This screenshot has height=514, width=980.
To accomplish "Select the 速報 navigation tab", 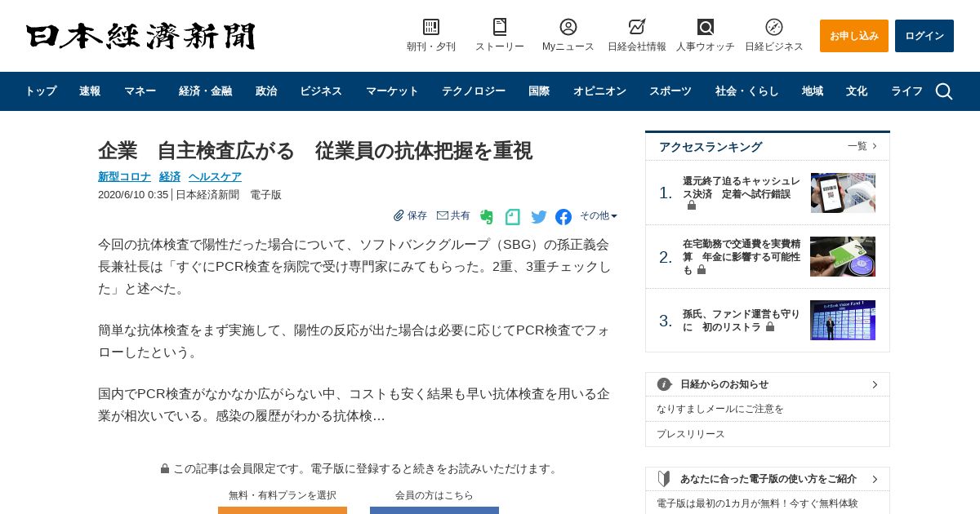I will tap(90, 91).
